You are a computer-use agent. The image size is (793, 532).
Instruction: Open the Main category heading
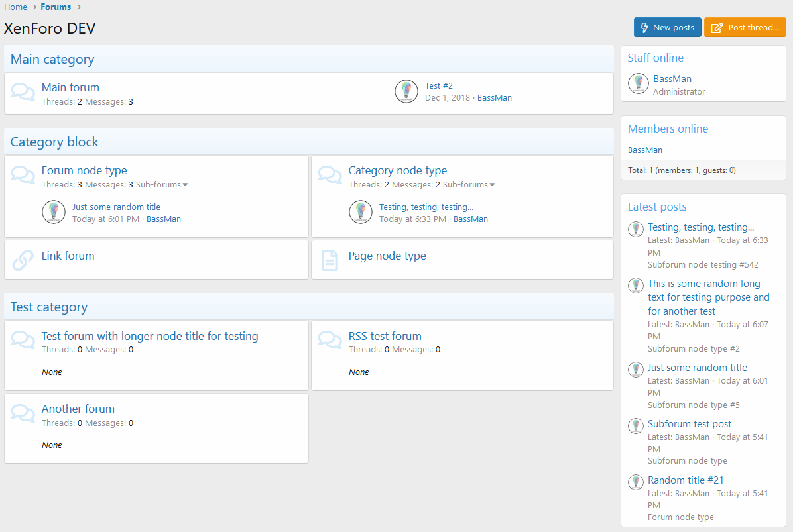[52, 60]
